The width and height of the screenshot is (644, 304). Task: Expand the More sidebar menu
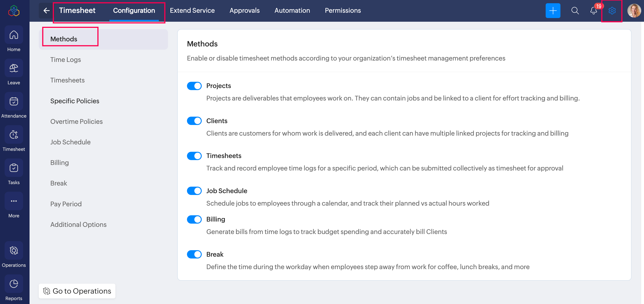pos(14,201)
